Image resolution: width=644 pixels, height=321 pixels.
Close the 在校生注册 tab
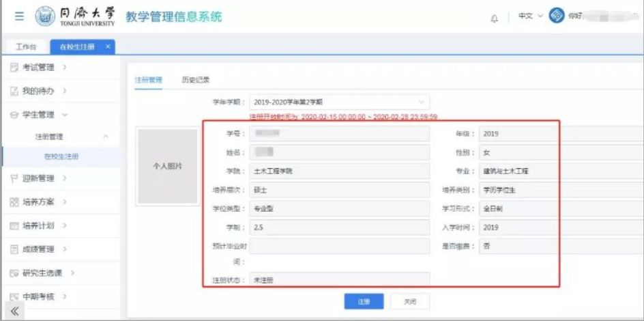click(108, 47)
